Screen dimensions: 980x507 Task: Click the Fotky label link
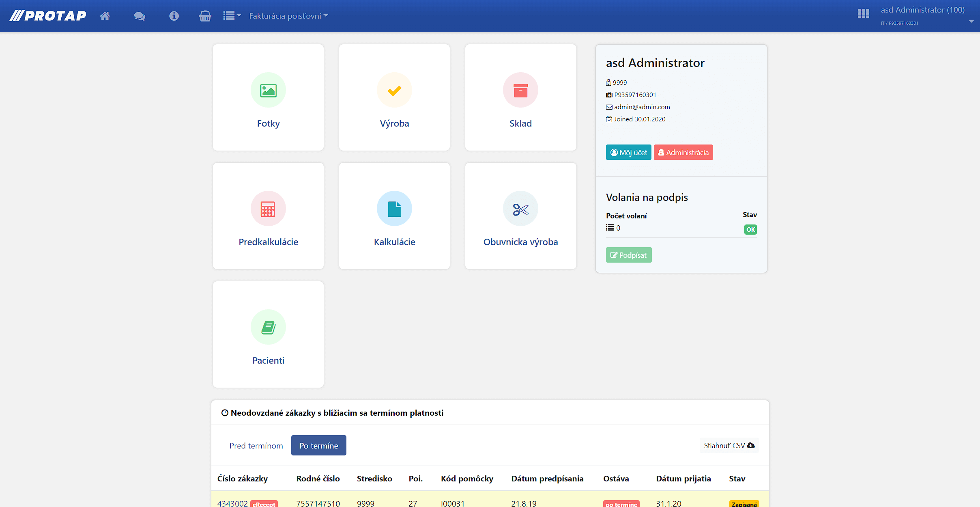(x=268, y=123)
